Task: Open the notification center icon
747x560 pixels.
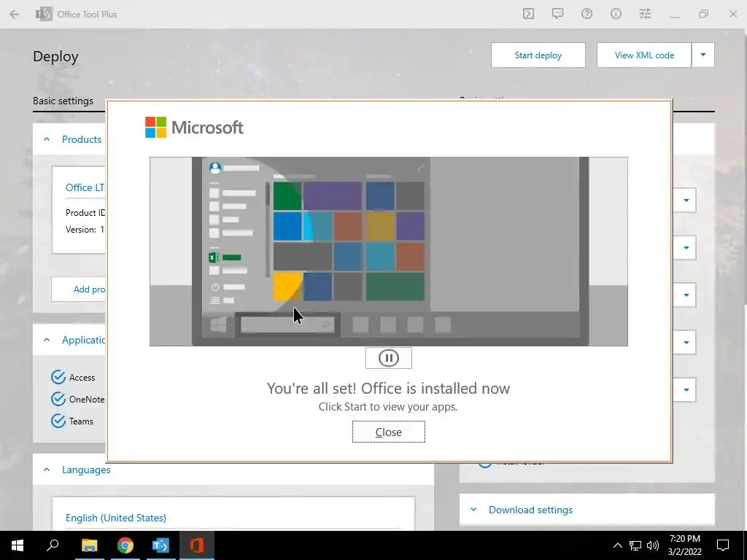Action: (x=723, y=545)
